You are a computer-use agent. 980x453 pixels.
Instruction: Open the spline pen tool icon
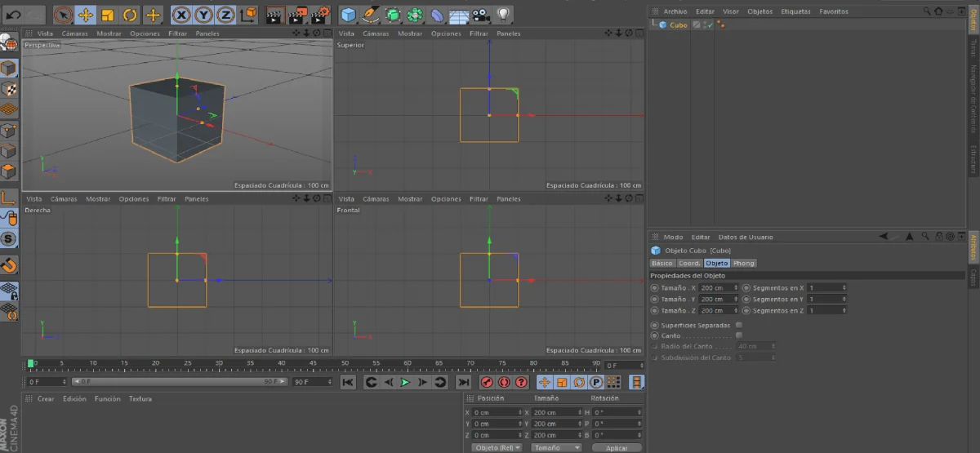tap(371, 15)
